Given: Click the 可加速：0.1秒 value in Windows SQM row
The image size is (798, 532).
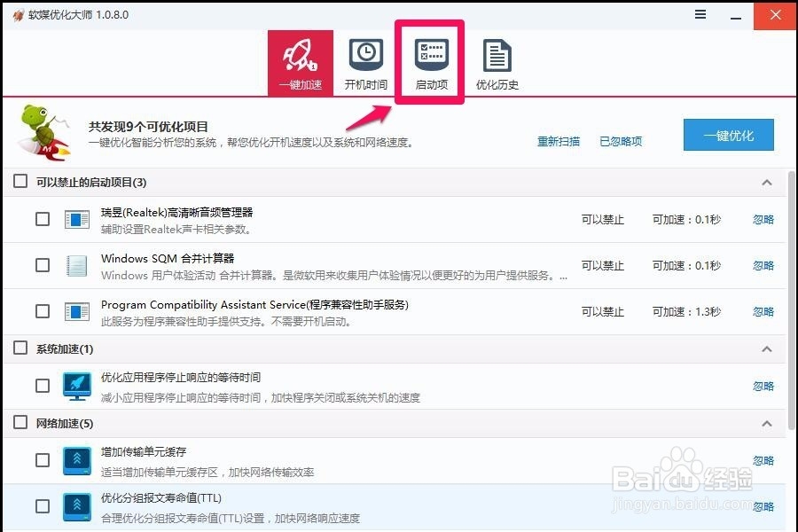Looking at the screenshot, I should point(686,265).
